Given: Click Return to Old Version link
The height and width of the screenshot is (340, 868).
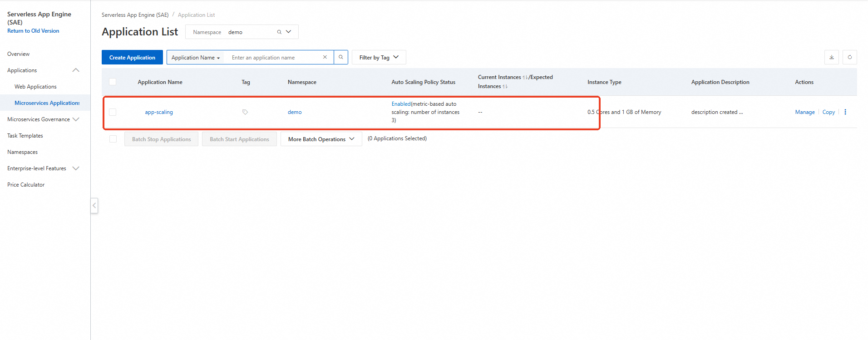Looking at the screenshot, I should [33, 31].
